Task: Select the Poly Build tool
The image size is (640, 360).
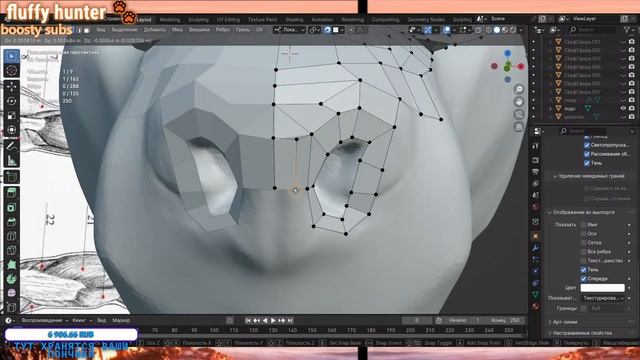Action: pos(11,265)
